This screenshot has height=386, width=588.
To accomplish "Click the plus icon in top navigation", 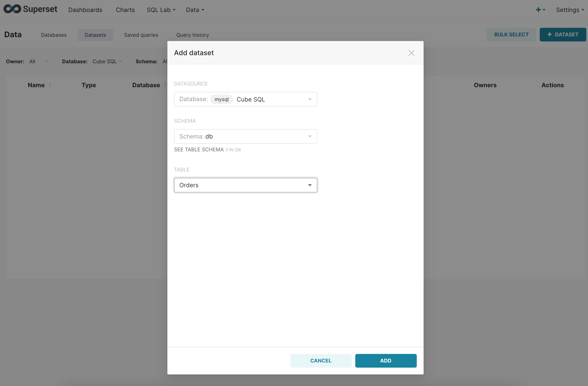I will (538, 10).
